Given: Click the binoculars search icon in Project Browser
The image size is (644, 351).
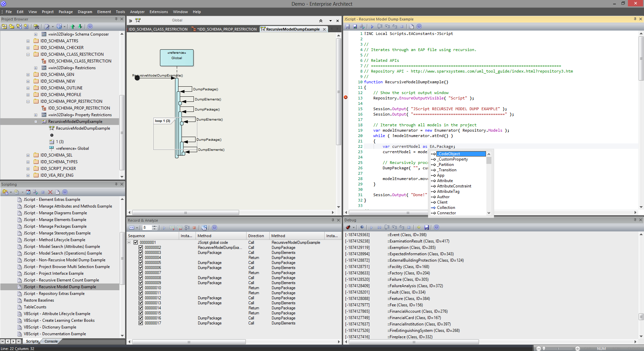Looking at the screenshot, I should point(37,27).
